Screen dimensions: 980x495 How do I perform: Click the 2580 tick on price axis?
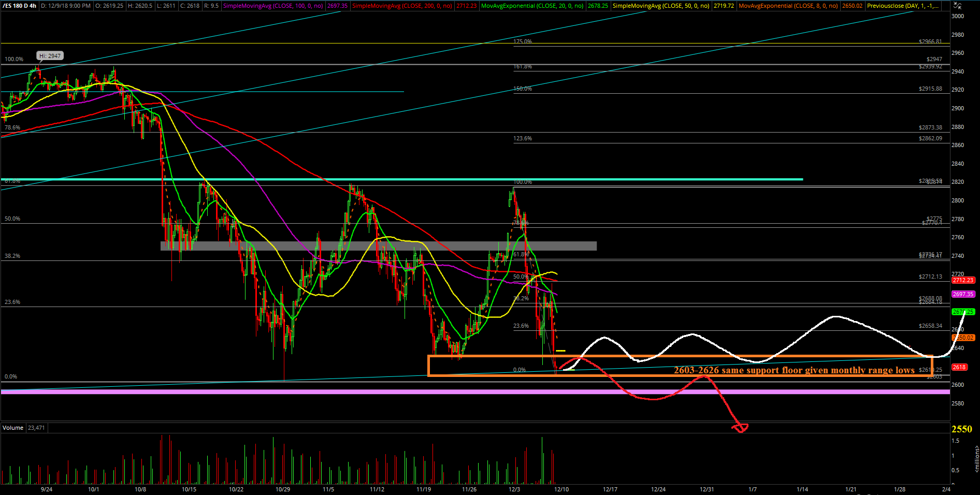point(958,403)
